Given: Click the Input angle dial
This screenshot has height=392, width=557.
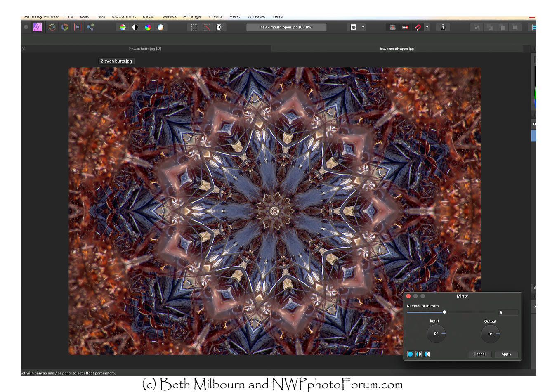Looking at the screenshot, I should coord(436,333).
